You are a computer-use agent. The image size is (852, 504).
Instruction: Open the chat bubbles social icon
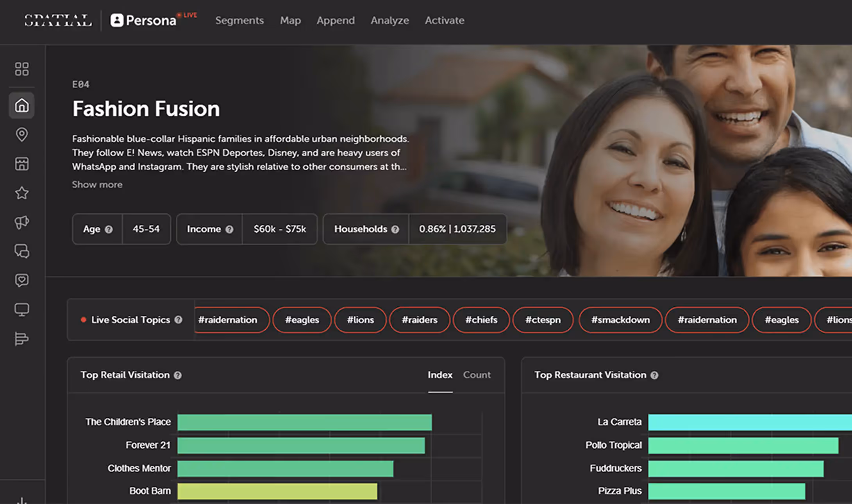[22, 251]
